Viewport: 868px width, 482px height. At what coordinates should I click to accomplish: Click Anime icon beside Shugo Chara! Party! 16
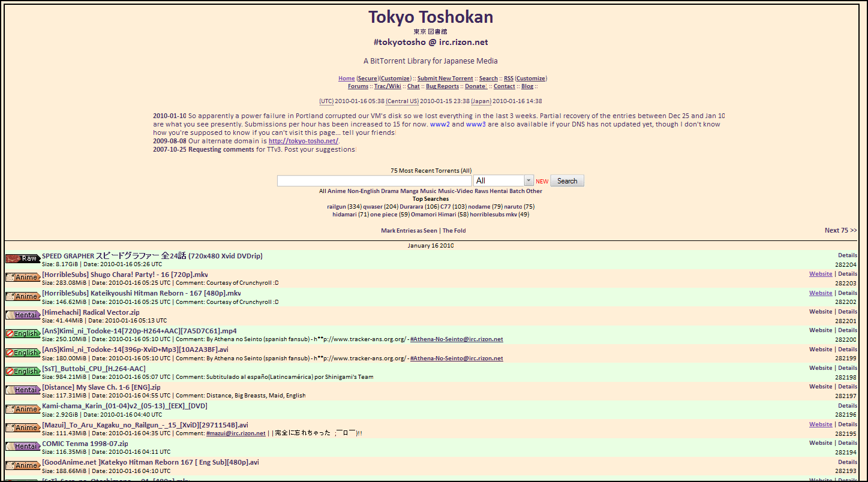23,278
